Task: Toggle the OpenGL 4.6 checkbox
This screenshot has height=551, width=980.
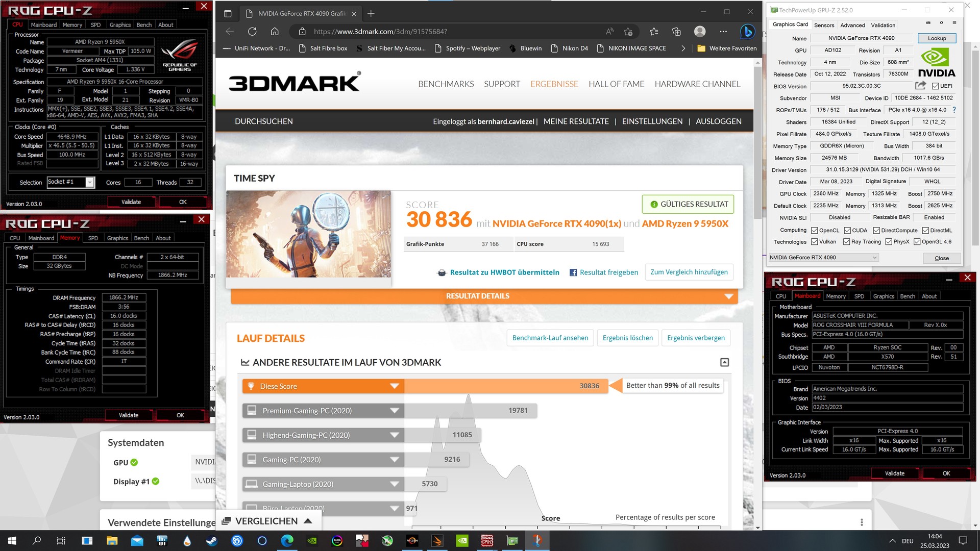Action: tap(917, 242)
